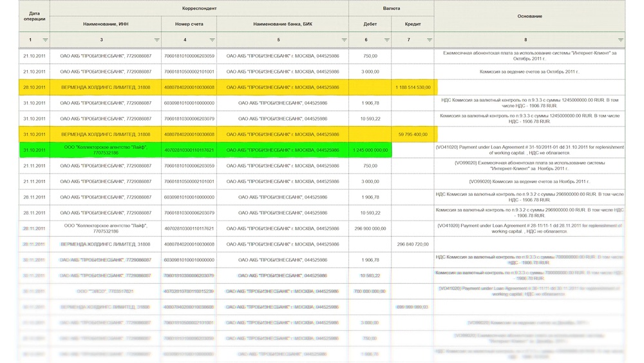Click the Номер счета column header
This screenshot has height=363, width=644.
[189, 24]
